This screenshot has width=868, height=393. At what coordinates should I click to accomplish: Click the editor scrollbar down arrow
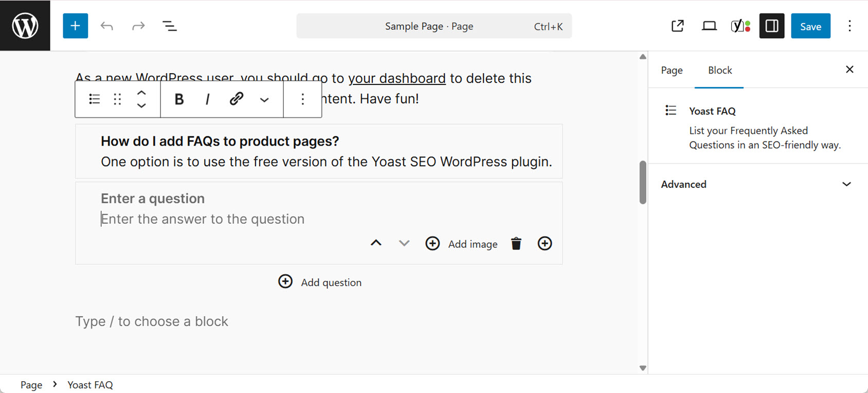(643, 368)
